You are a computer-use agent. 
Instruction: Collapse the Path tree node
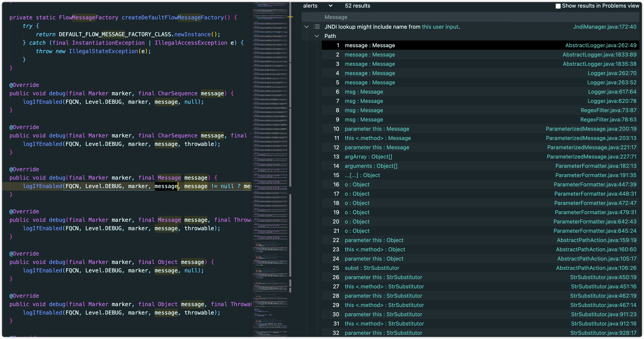point(317,36)
